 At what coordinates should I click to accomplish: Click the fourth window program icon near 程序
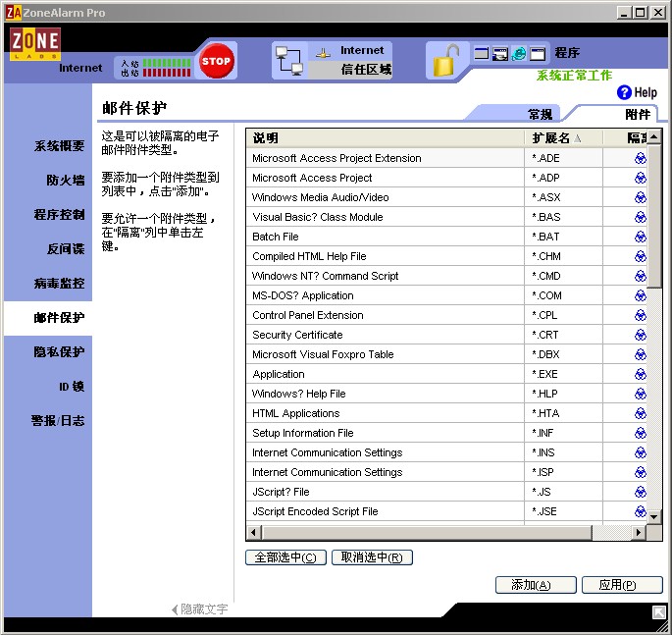(x=538, y=53)
